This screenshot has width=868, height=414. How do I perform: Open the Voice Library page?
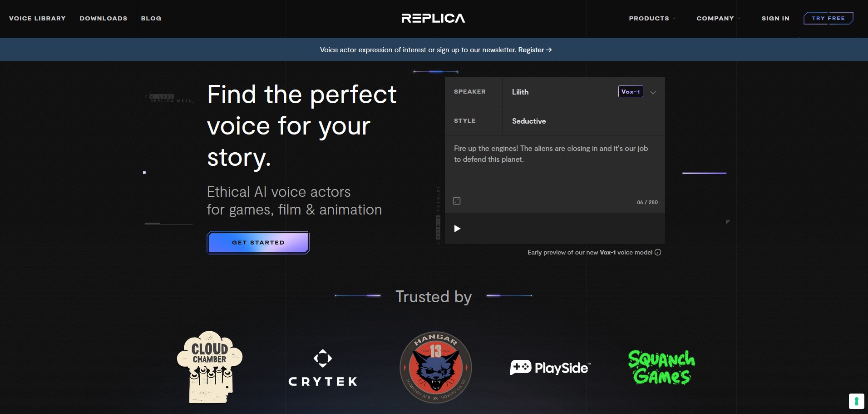pyautogui.click(x=37, y=18)
